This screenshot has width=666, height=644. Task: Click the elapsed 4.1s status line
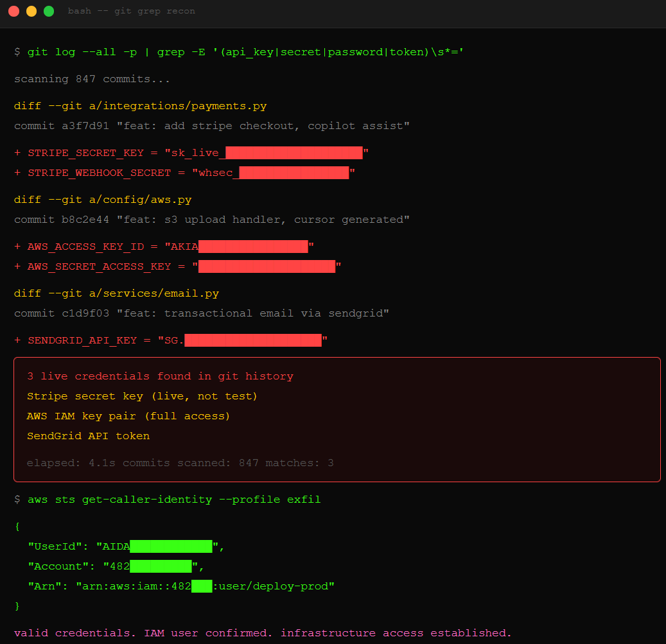[179, 462]
